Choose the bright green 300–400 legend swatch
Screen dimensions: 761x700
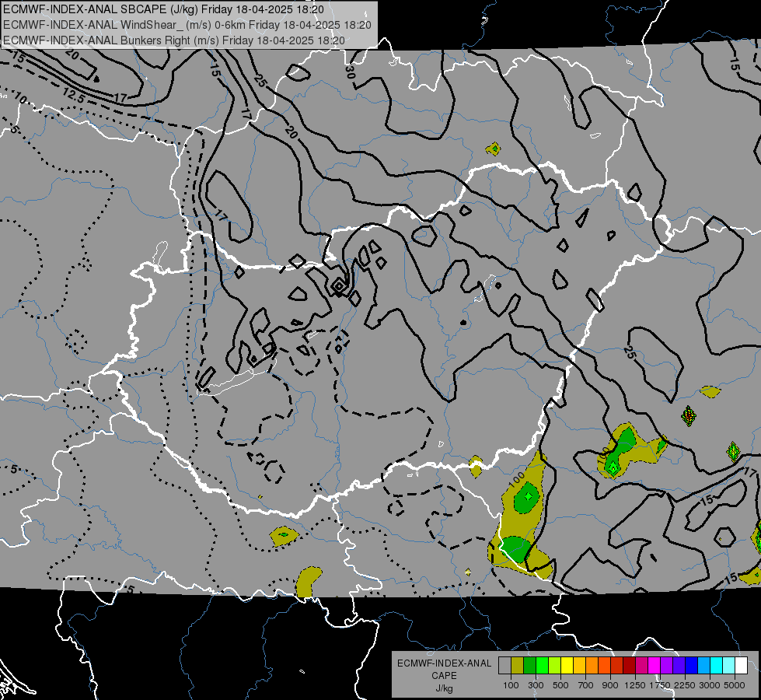[x=542, y=666]
